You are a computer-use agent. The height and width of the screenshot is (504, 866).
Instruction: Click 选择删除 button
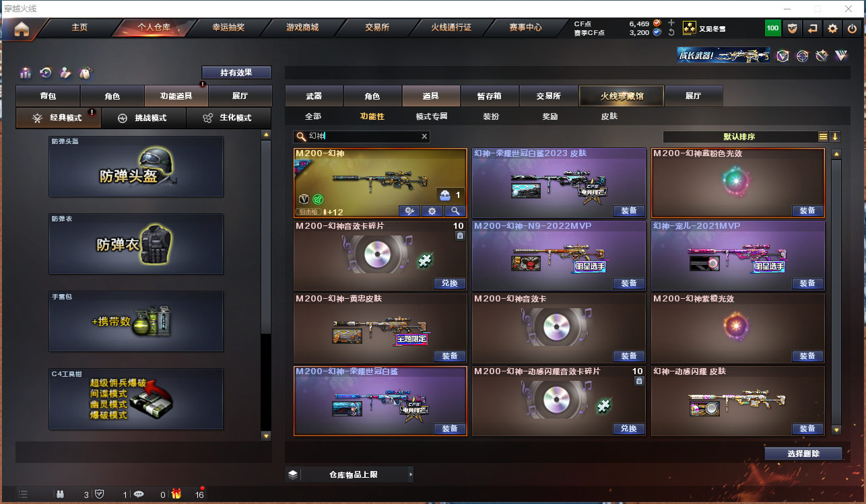[803, 454]
